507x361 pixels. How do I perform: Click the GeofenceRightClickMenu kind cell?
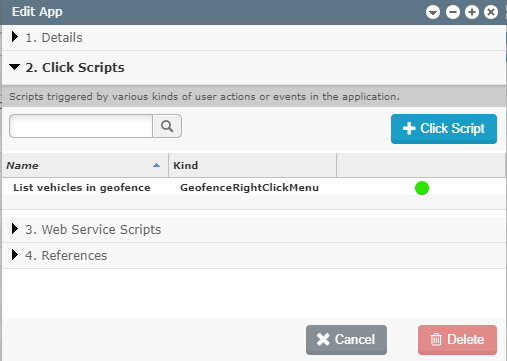(249, 188)
